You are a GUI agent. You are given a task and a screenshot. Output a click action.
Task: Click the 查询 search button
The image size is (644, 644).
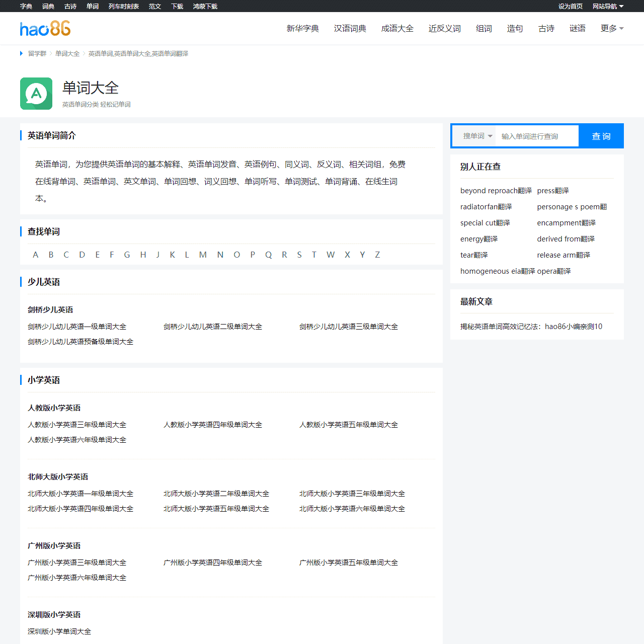(x=601, y=136)
